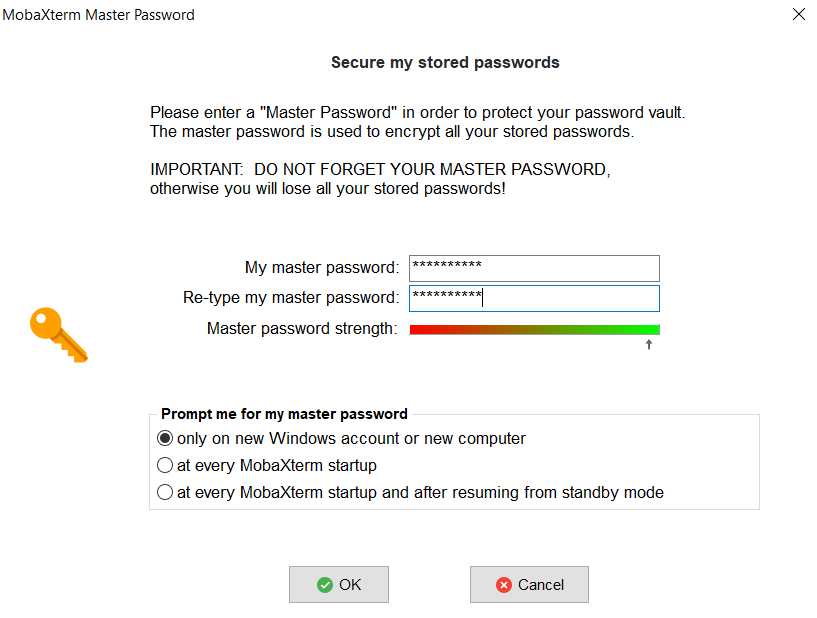Screen dimensions: 817x618
Task: Confirm the master password with OK
Action: (338, 585)
